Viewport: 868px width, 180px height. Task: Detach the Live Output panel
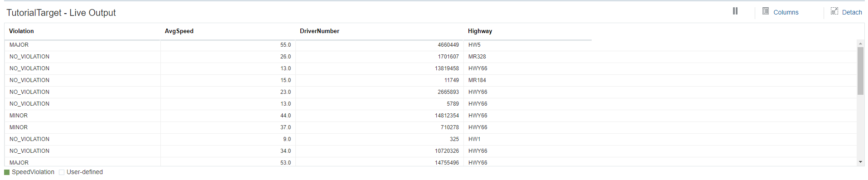[852, 12]
